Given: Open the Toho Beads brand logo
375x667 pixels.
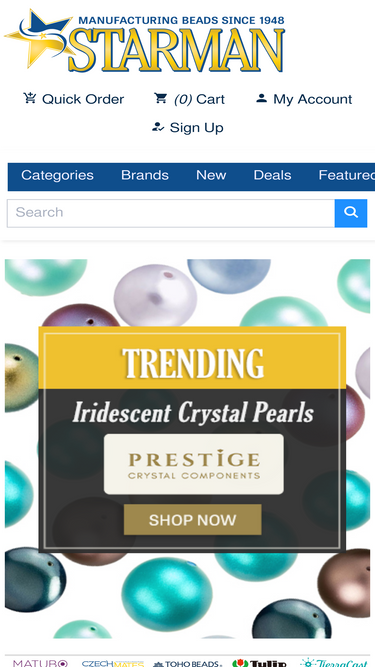Looking at the screenshot, I should 188,664.
